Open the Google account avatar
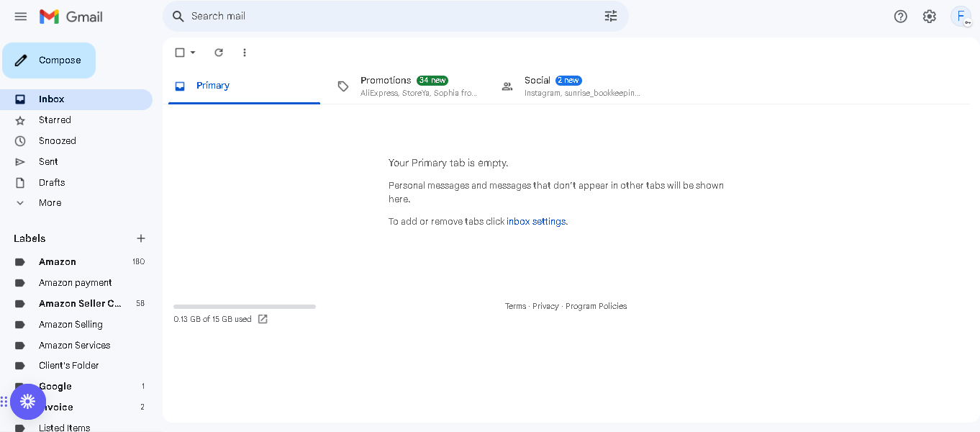 961,16
